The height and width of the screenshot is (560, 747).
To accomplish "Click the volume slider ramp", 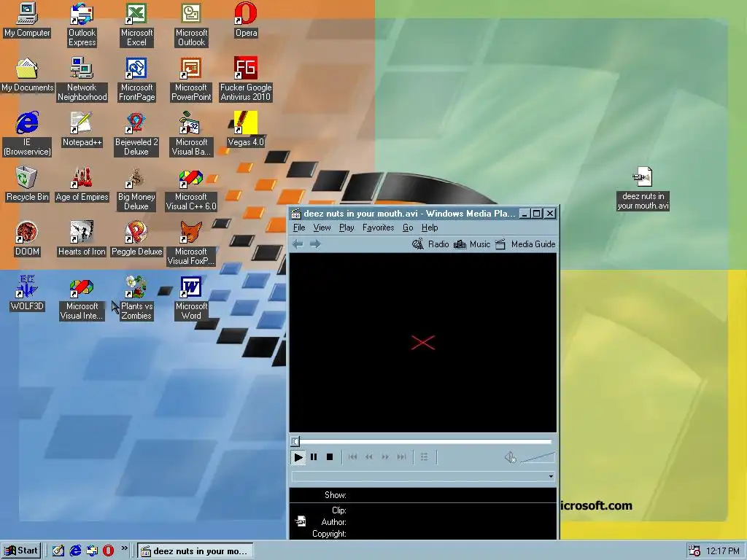I will point(538,458).
